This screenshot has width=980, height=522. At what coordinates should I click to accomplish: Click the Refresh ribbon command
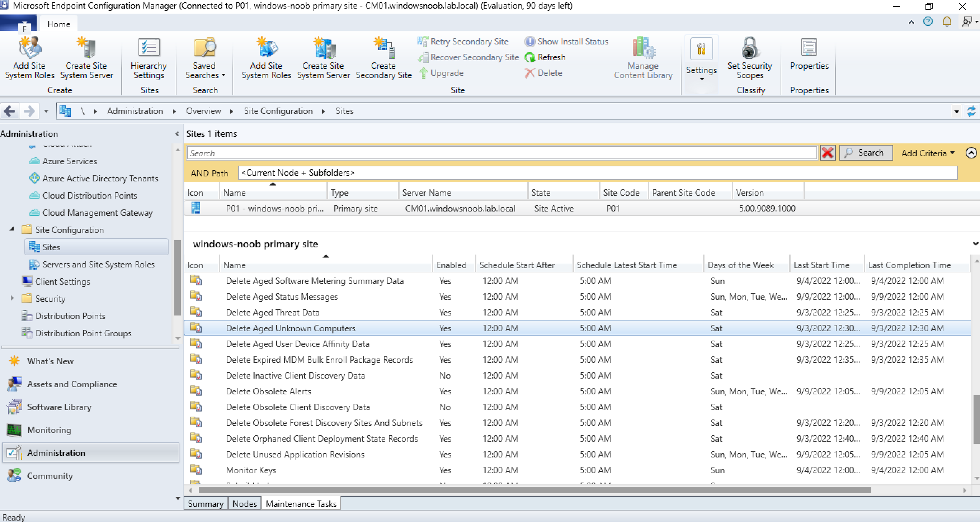pos(545,57)
